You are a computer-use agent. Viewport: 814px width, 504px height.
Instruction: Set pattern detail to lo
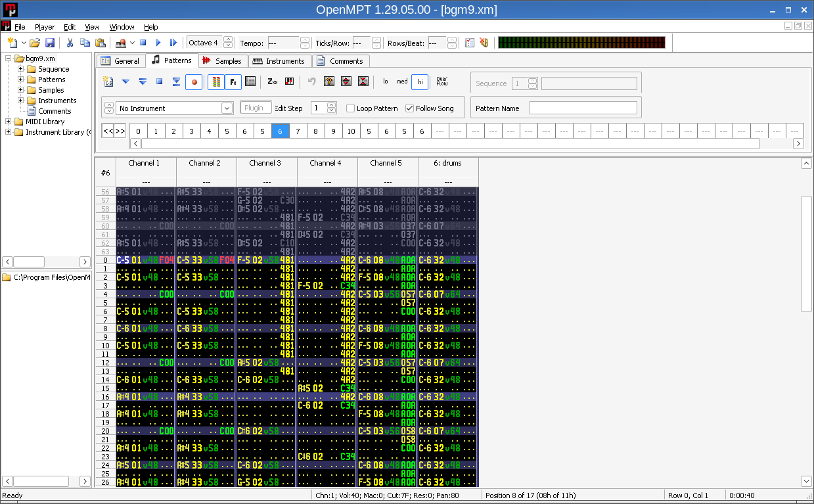[386, 81]
